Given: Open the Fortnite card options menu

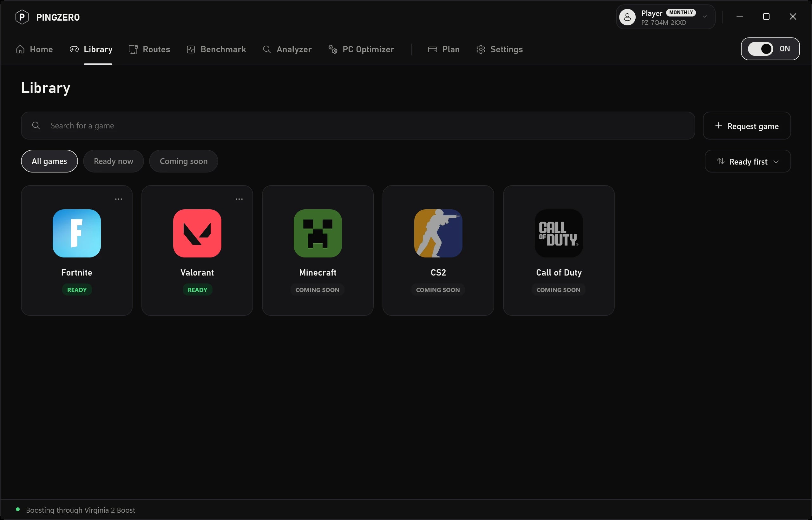Looking at the screenshot, I should click(119, 199).
